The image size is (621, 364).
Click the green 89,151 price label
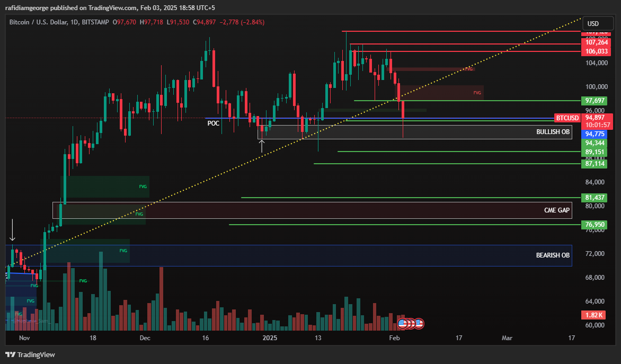595,152
